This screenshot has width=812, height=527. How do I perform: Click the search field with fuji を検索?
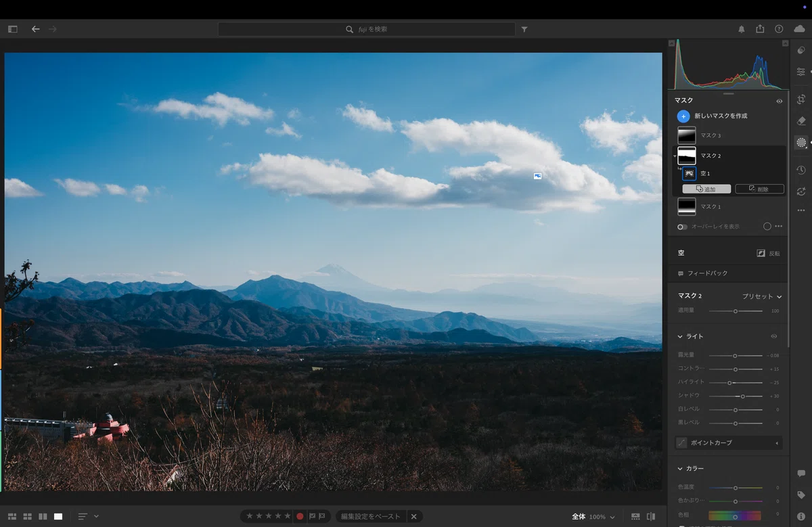[x=367, y=30]
